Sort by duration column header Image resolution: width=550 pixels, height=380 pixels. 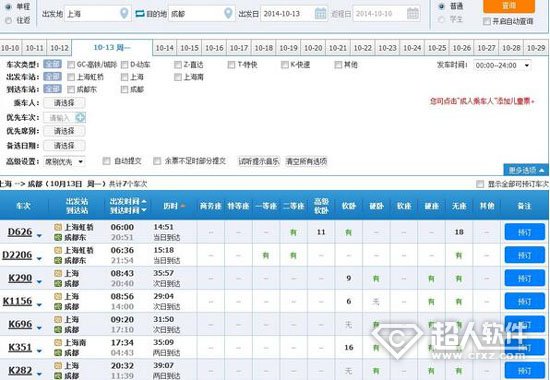[174, 206]
